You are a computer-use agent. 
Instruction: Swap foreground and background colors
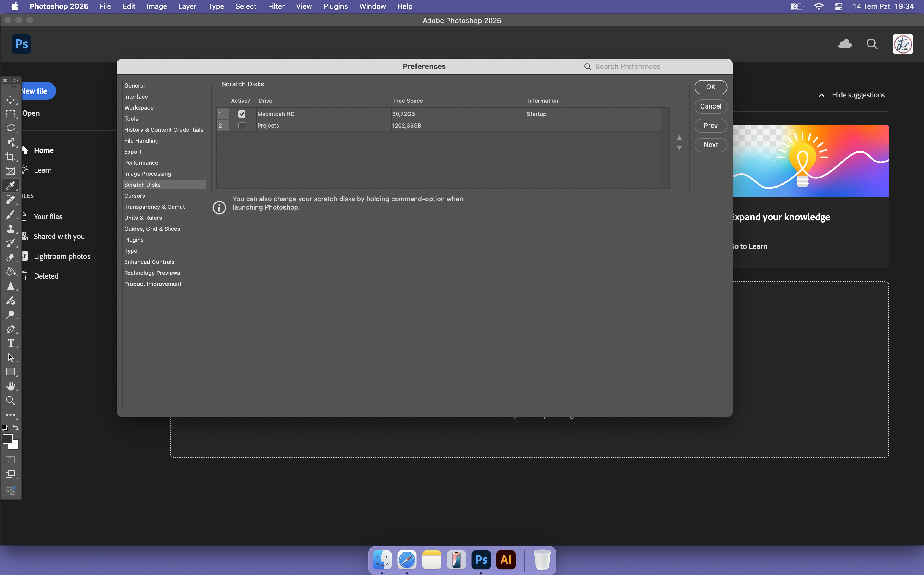(x=16, y=428)
